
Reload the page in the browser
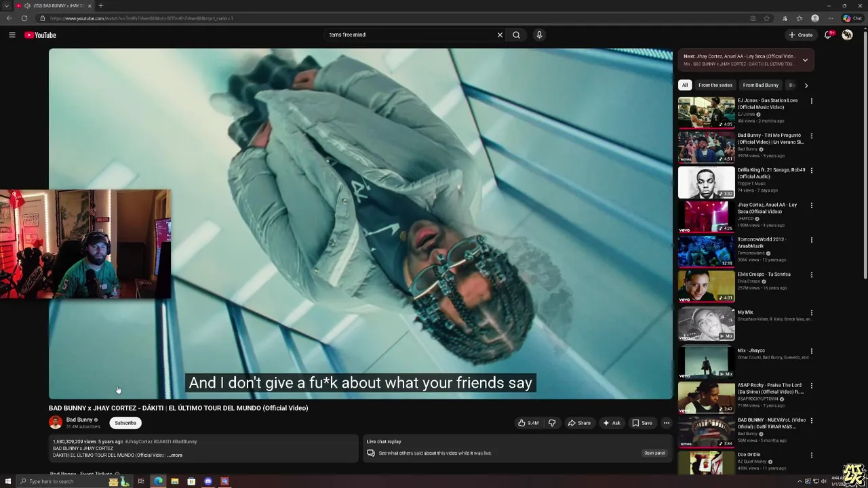(24, 18)
